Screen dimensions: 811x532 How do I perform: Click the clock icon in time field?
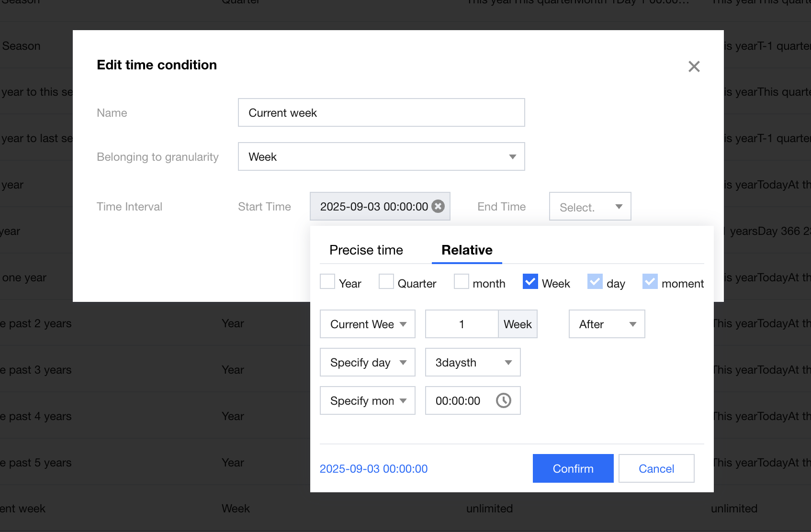click(x=504, y=400)
